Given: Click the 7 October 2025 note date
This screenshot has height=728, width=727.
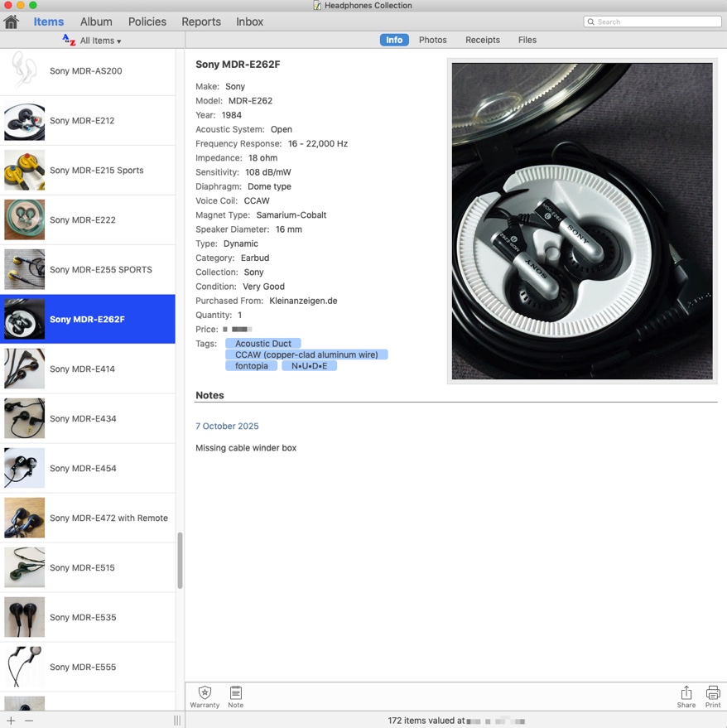Looking at the screenshot, I should [x=227, y=427].
